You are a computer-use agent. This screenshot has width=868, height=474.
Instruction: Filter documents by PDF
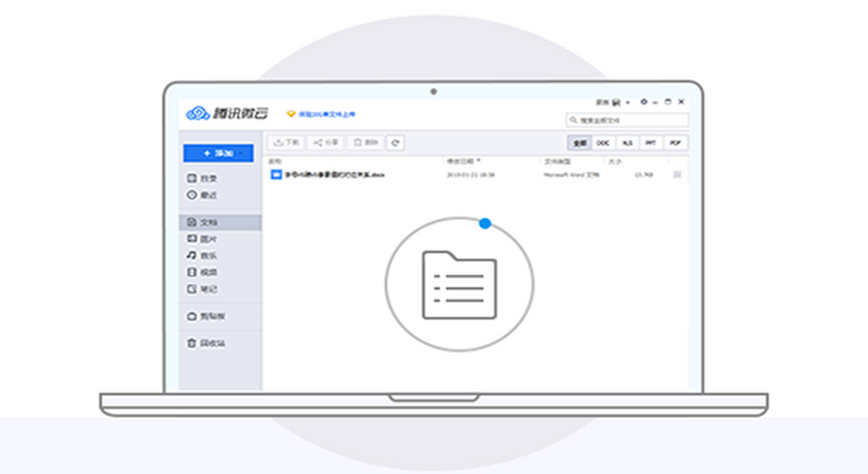tap(676, 143)
